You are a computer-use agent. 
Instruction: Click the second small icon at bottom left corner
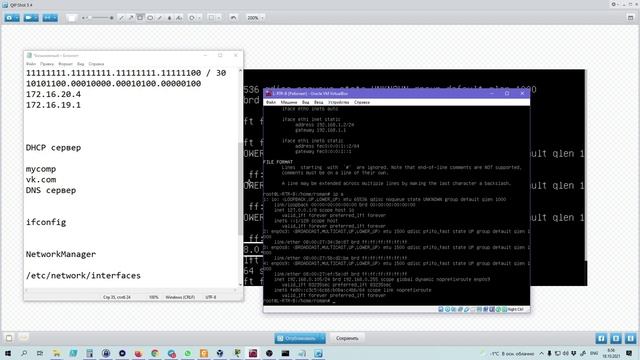pos(24,338)
